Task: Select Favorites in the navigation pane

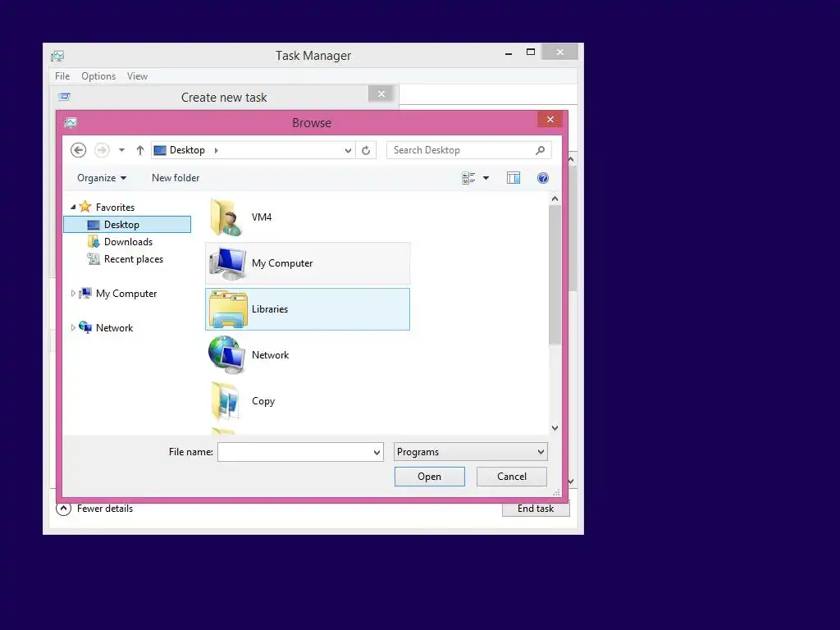Action: pos(115,208)
